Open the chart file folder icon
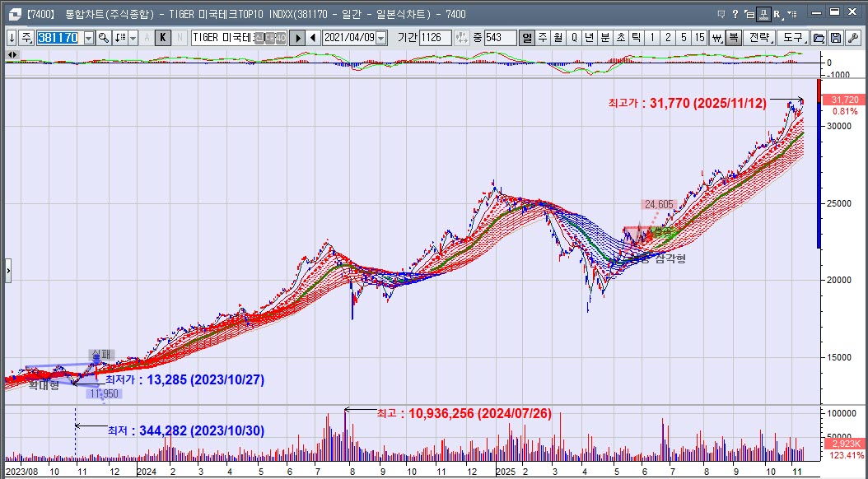Screen dimensions: 868x479 [819, 38]
